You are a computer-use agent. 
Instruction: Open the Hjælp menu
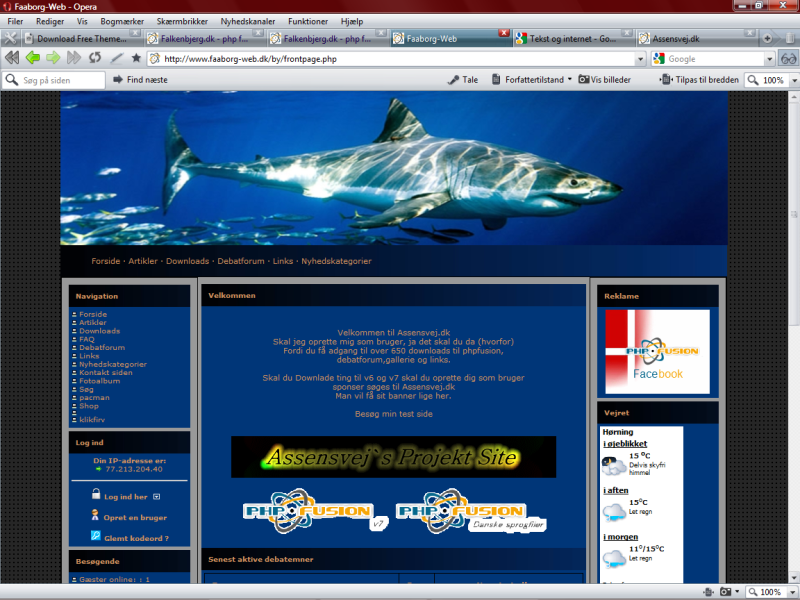352,21
